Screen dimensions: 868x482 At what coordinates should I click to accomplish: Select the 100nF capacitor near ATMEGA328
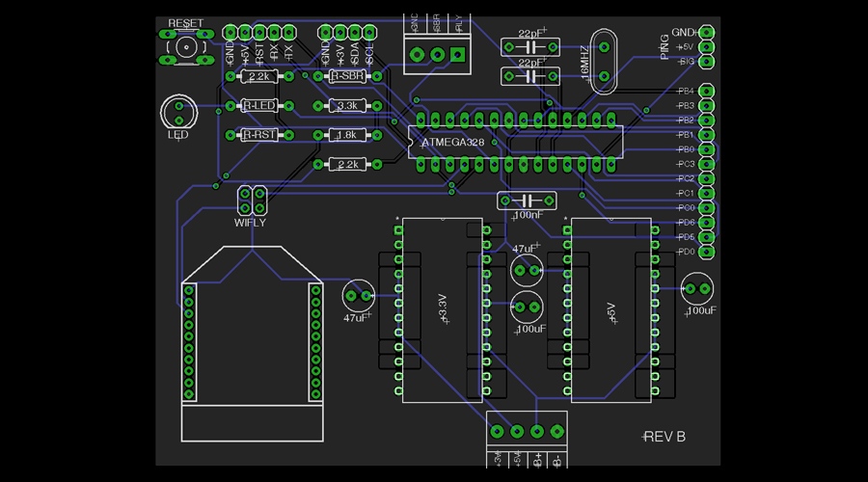(x=527, y=201)
